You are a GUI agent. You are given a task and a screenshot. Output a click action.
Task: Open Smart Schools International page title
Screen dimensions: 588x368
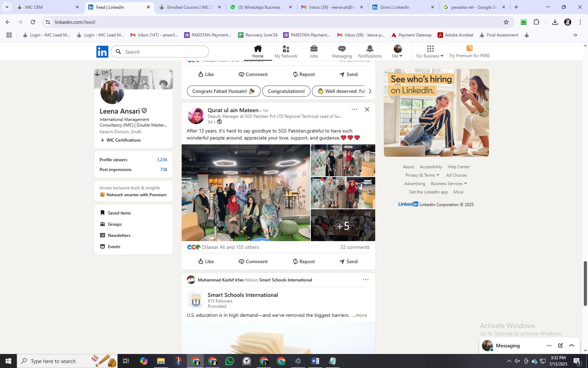coord(243,295)
